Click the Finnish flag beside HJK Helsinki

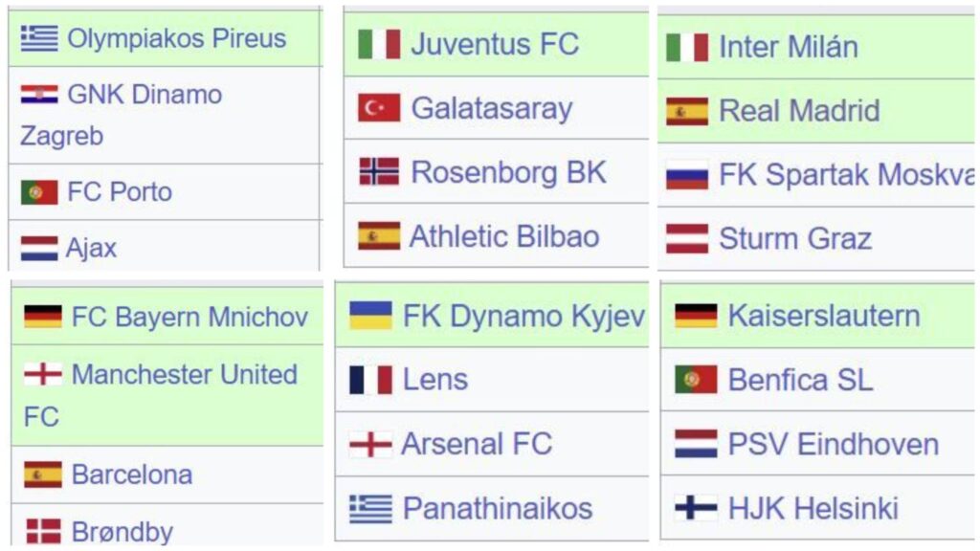click(x=697, y=507)
